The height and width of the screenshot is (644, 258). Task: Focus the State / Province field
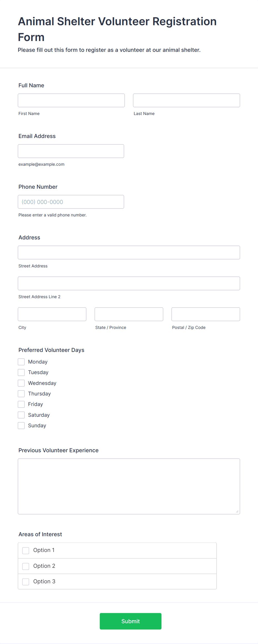pyautogui.click(x=129, y=314)
